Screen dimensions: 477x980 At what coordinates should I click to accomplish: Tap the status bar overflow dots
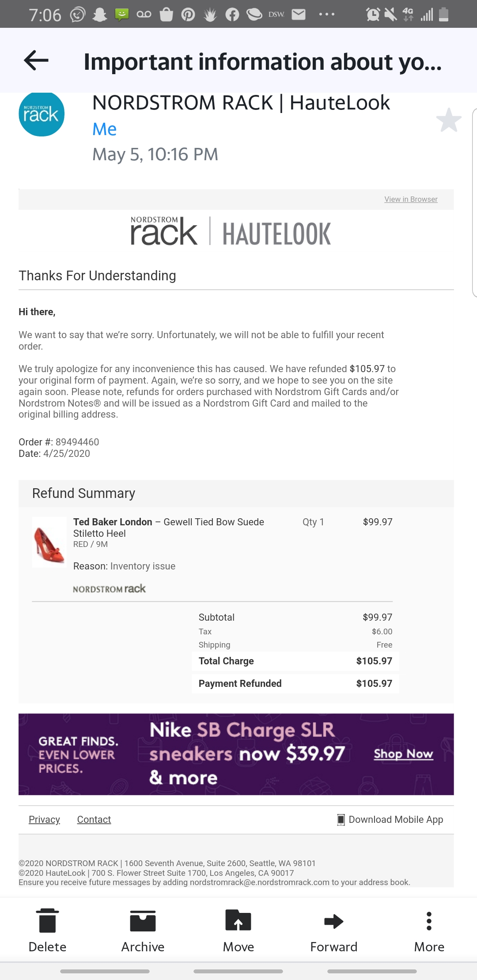coord(327,15)
